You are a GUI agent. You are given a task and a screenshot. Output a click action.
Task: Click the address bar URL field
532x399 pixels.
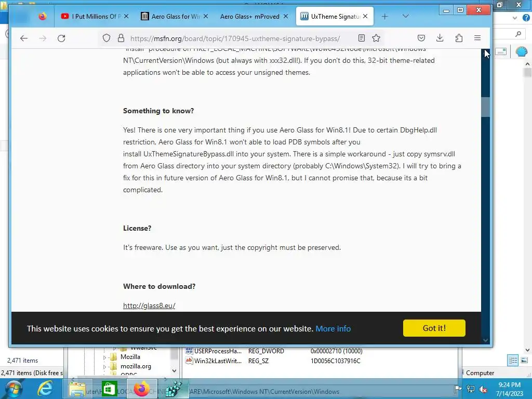(x=235, y=38)
